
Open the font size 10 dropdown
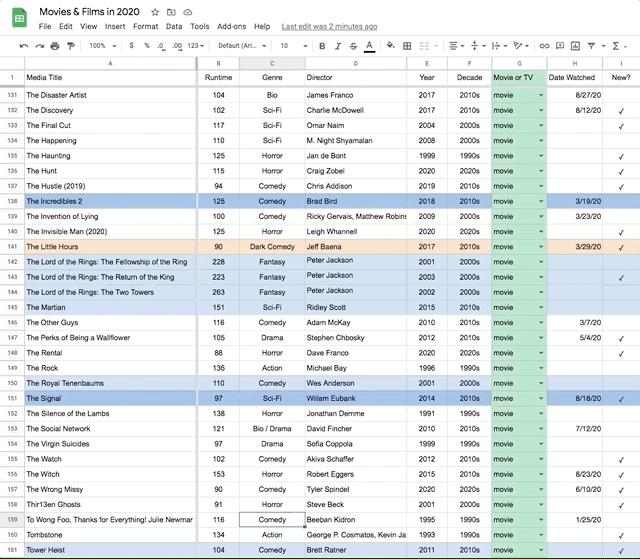pyautogui.click(x=293, y=46)
